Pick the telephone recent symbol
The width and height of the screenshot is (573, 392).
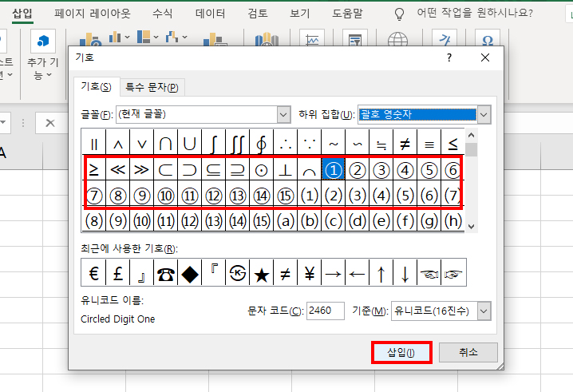pos(166,273)
